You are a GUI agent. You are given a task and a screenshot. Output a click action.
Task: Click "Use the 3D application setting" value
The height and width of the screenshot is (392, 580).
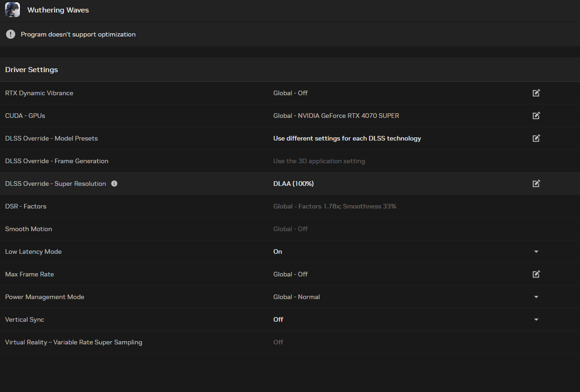coord(319,161)
